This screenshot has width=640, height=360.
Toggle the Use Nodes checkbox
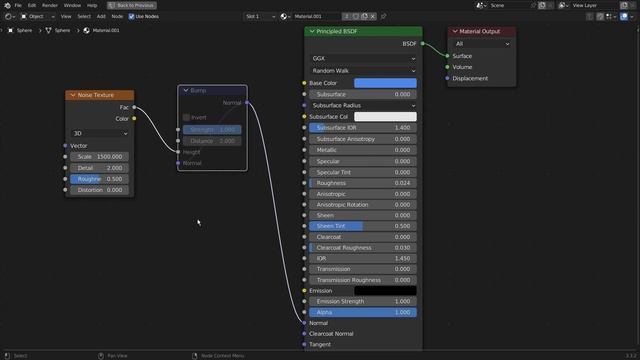click(131, 16)
